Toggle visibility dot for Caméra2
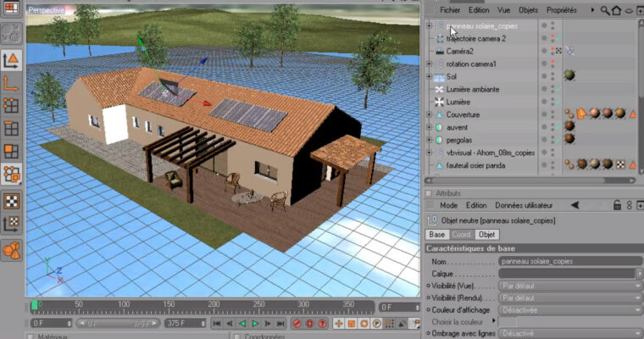Screen dimensions: 644x339 544,51
